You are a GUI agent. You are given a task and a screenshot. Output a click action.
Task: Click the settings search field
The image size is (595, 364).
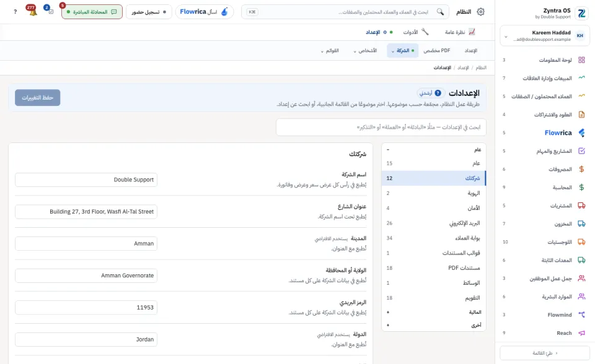click(381, 127)
